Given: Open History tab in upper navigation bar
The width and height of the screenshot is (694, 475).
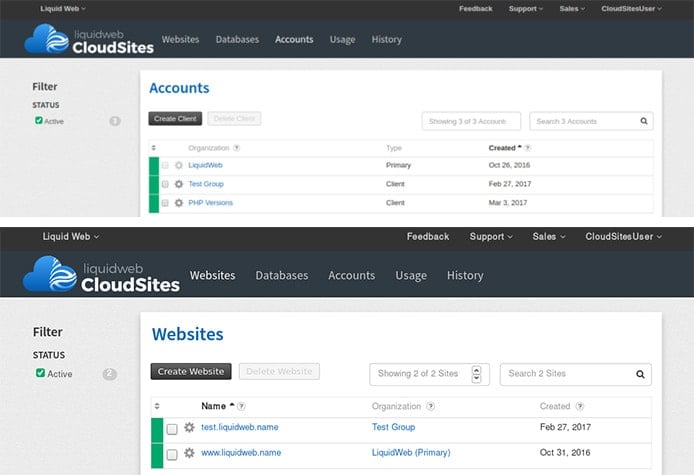Looking at the screenshot, I should tap(386, 39).
